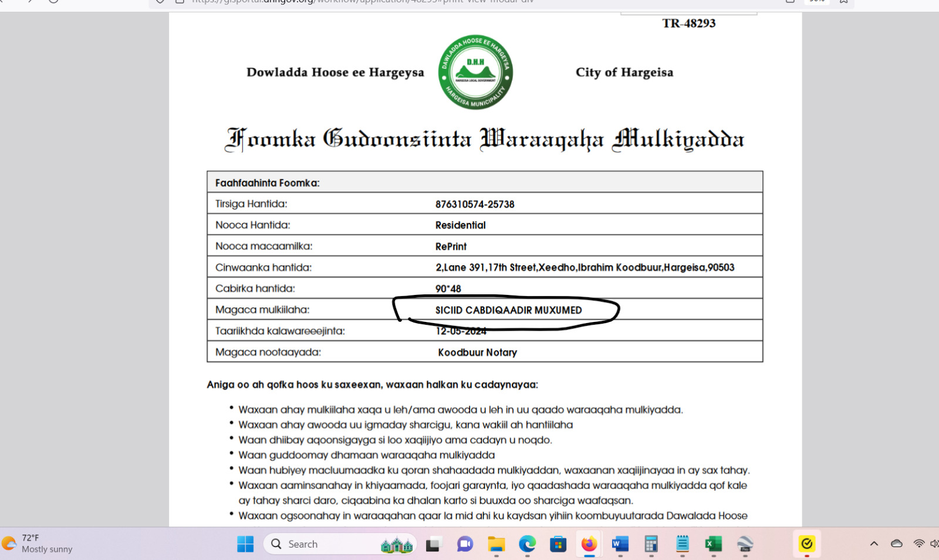The image size is (939, 560).
Task: Click the bullet 'Waan hubiyey macluumaadka'
Action: tap(494, 470)
